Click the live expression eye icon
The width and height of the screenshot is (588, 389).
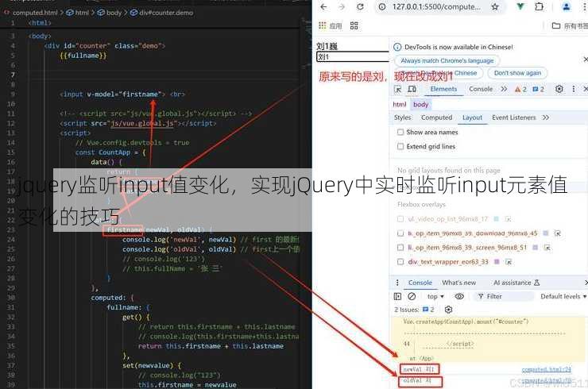point(459,296)
